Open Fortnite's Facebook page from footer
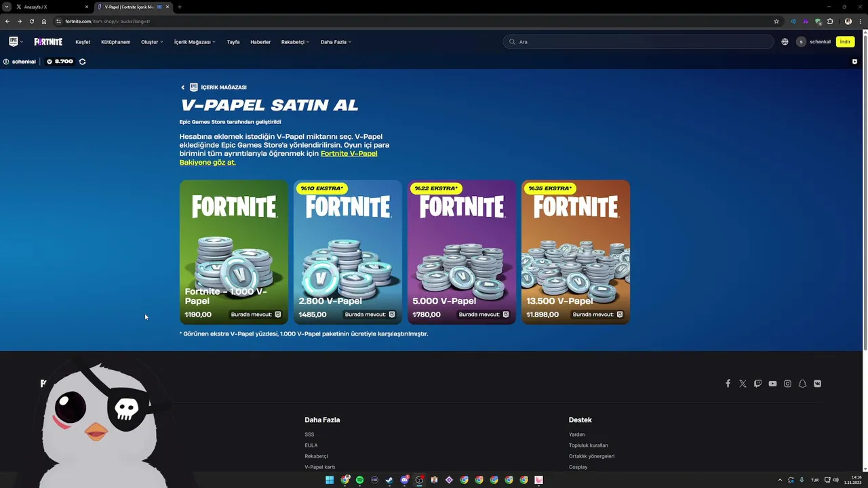Viewport: 868px width, 488px height. [x=728, y=384]
